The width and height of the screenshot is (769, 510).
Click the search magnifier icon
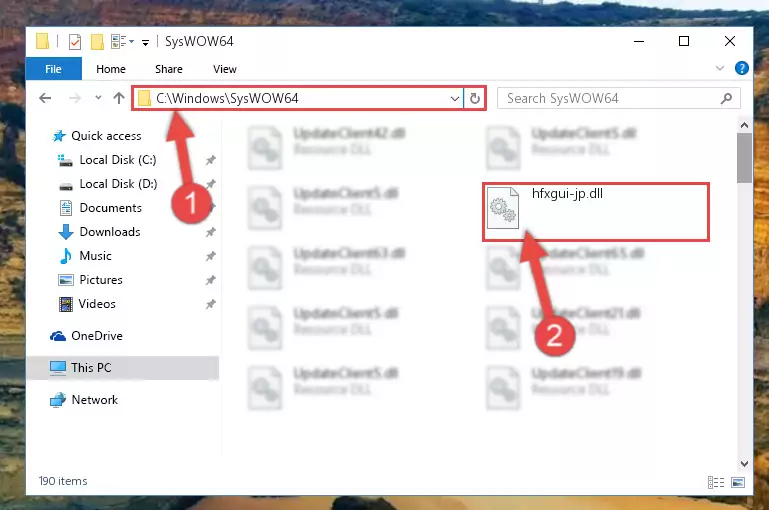pos(726,99)
